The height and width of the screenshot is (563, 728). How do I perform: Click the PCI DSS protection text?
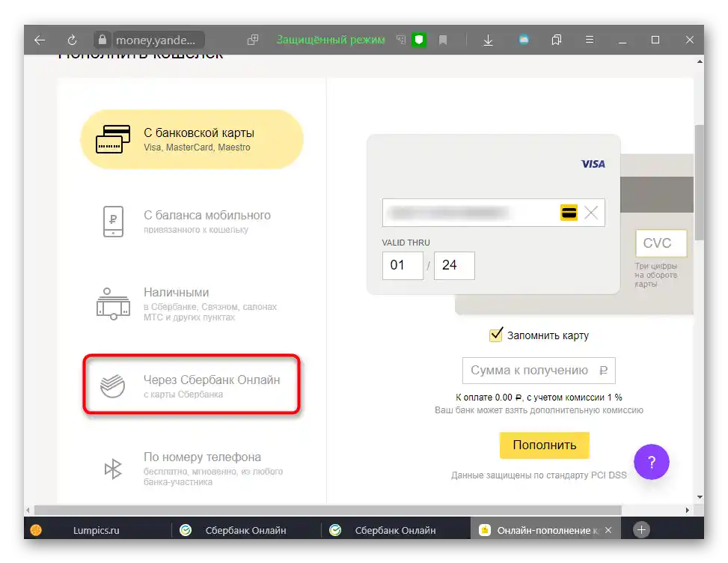pyautogui.click(x=539, y=475)
